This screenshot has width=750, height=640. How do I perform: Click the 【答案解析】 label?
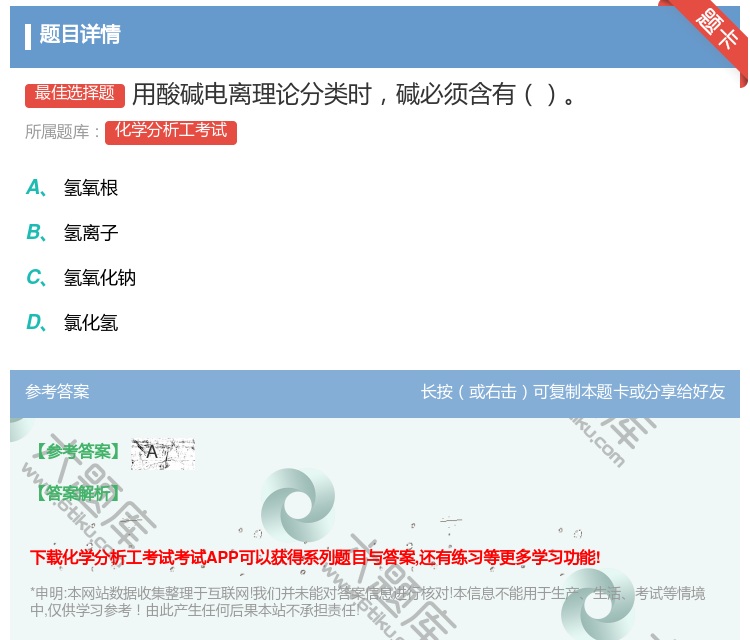[x=78, y=492]
